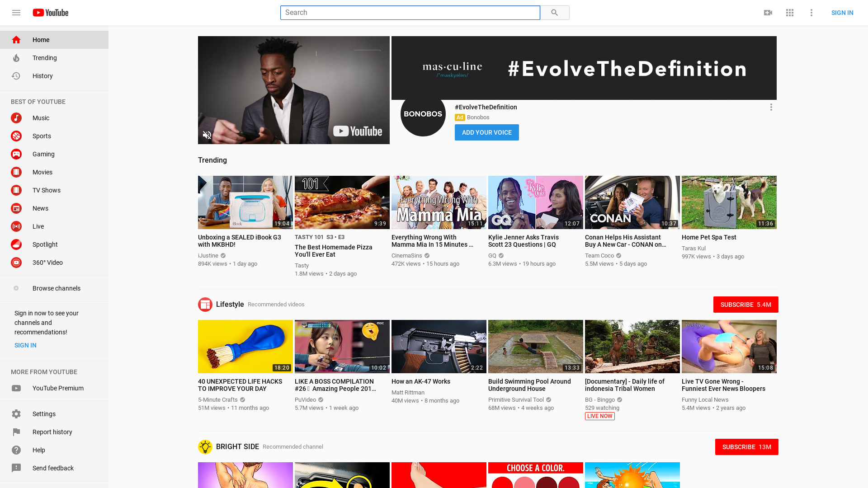Select Trending label in sidebar
The width and height of the screenshot is (868, 488).
[45, 58]
